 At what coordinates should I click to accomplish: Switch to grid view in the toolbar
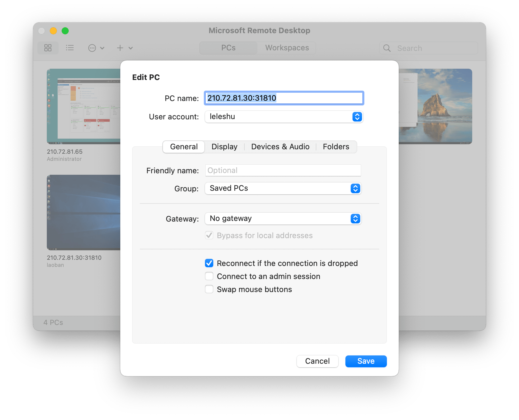click(48, 48)
